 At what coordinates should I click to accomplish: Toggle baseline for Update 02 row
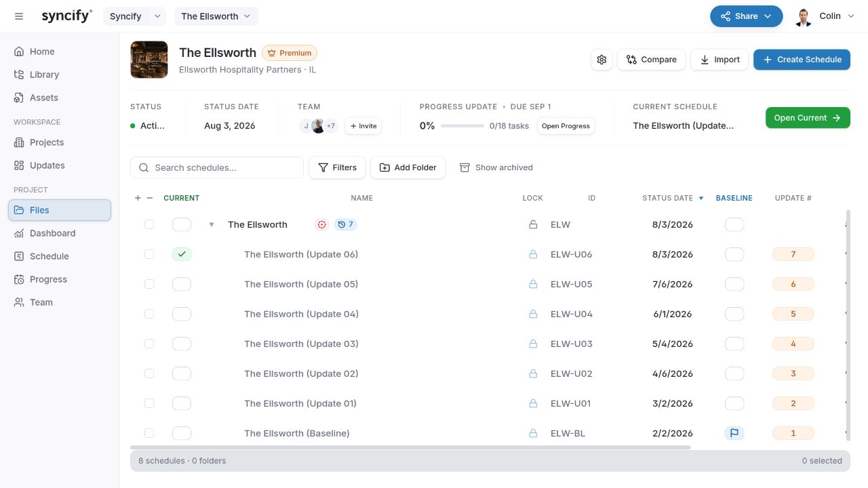pos(734,373)
